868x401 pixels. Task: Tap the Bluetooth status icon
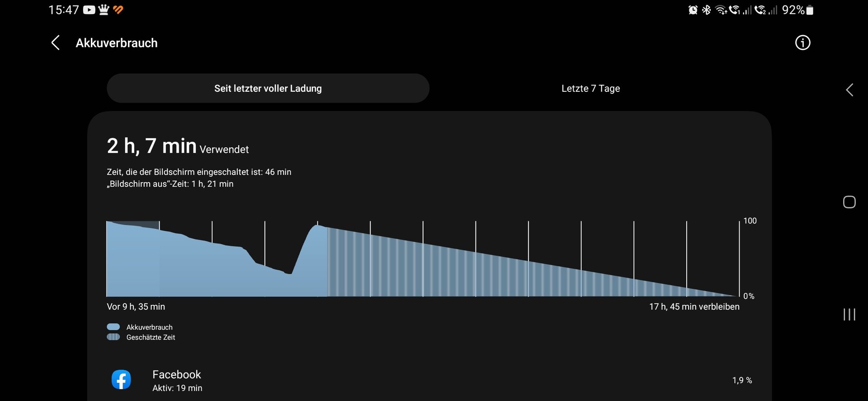[x=706, y=10]
